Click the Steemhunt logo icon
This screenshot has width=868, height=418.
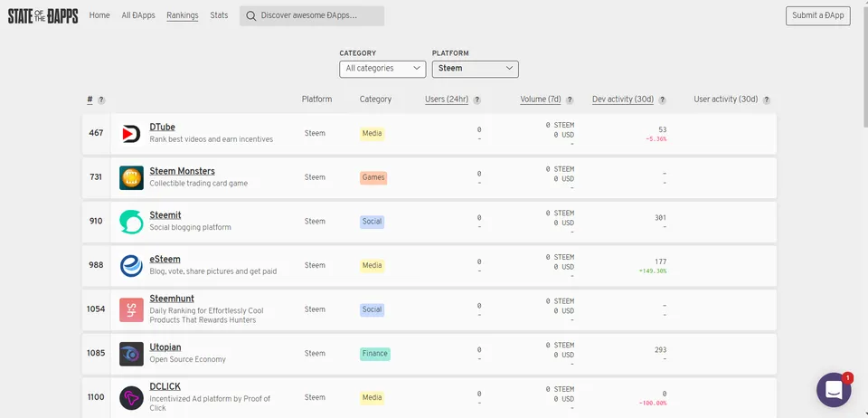click(x=131, y=309)
